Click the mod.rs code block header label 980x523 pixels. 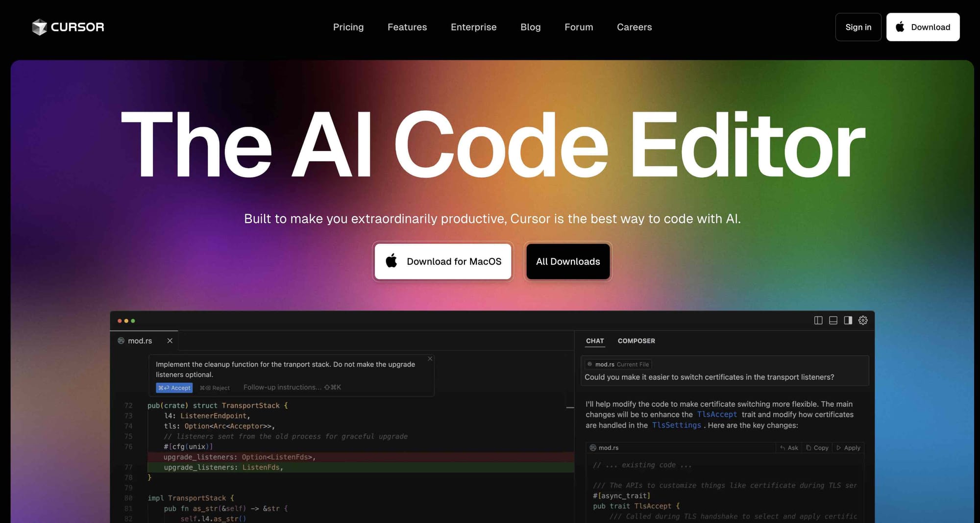tap(604, 448)
